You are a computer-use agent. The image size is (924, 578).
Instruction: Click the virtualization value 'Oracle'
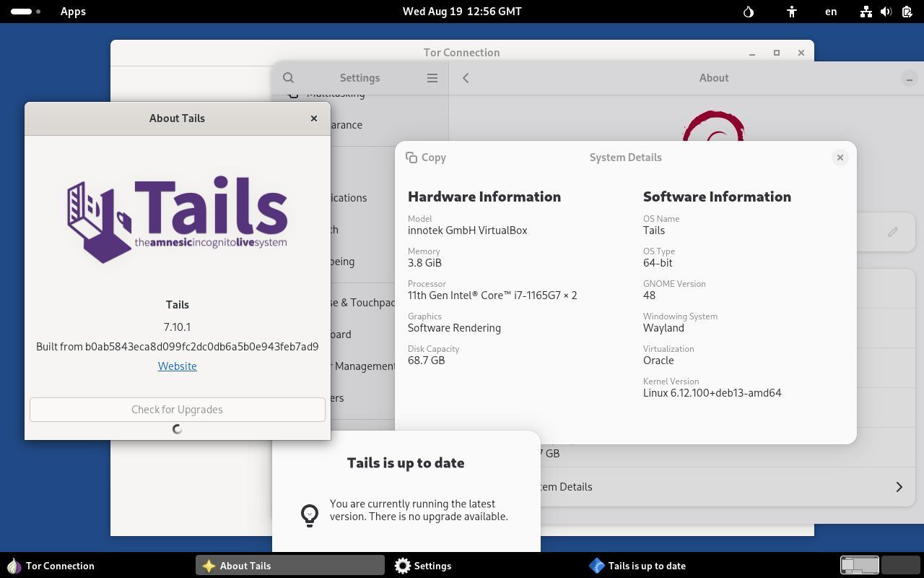[x=658, y=361]
